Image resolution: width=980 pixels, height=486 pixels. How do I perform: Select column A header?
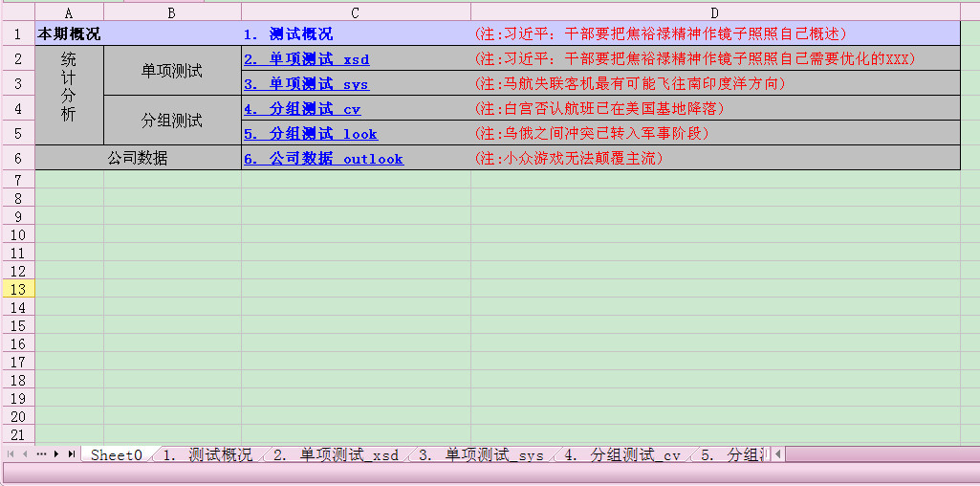70,12
